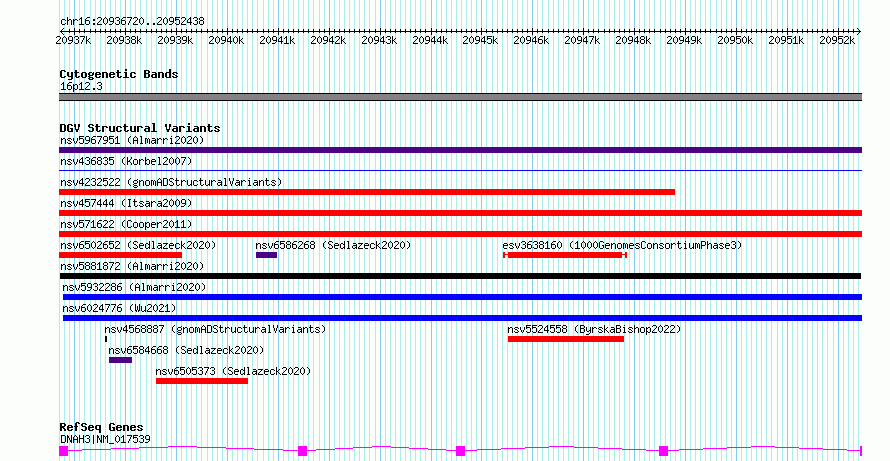Click the chr16:20936720..20952438 region label
890x461 pixels.
(x=132, y=22)
